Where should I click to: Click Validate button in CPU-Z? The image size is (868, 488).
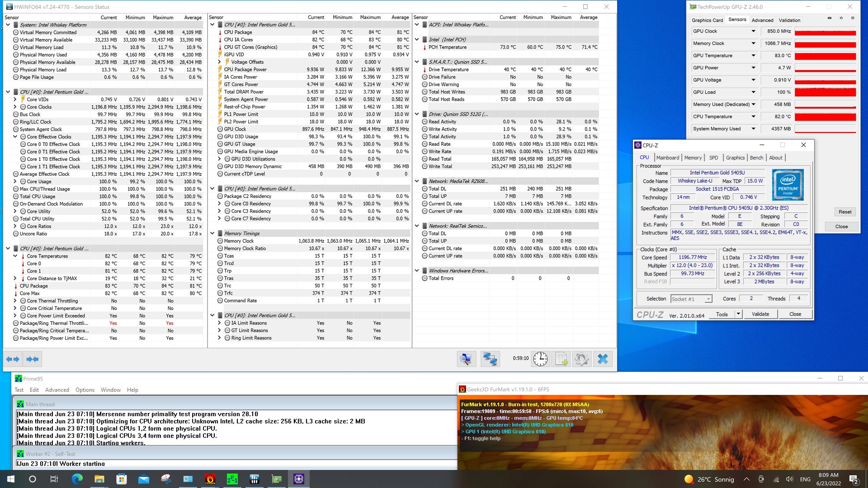760,314
